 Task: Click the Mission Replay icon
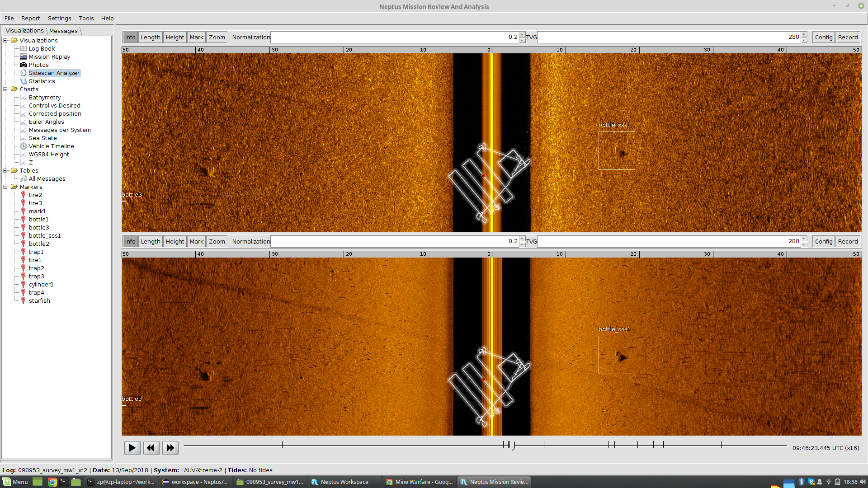tap(24, 56)
